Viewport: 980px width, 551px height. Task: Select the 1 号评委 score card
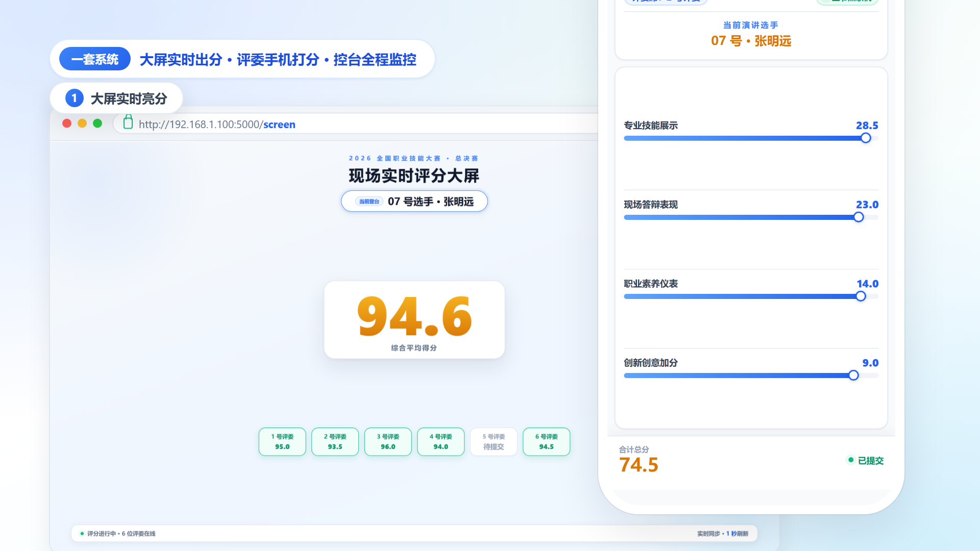click(x=282, y=442)
